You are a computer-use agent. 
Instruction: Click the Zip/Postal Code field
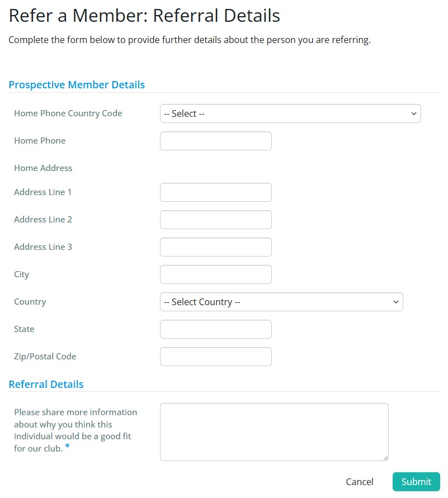pyautogui.click(x=215, y=357)
